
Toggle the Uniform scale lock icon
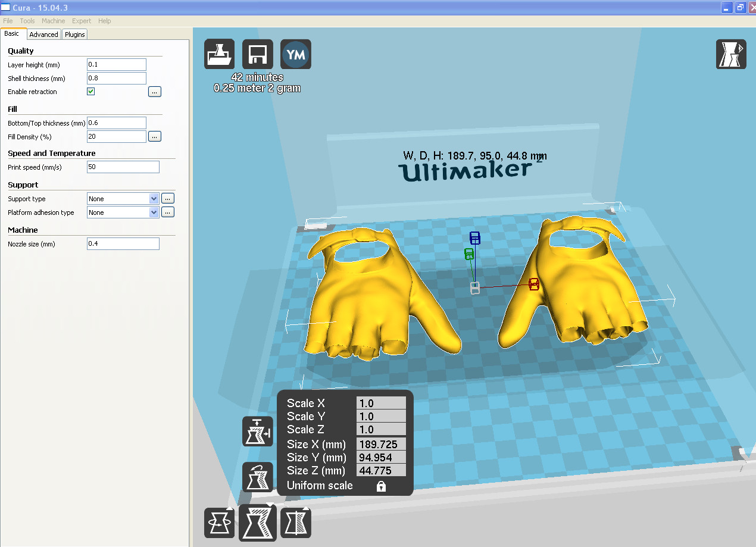click(381, 486)
